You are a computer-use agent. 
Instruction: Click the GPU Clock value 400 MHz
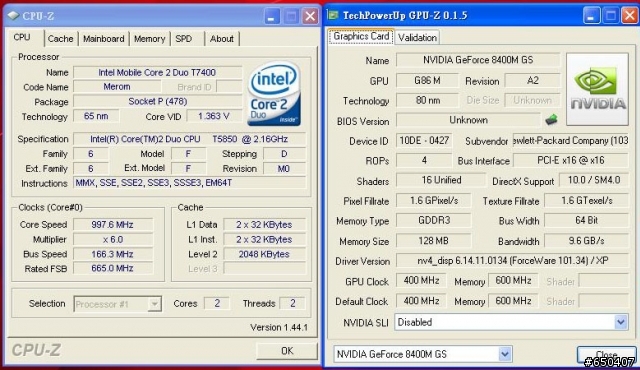(x=421, y=281)
